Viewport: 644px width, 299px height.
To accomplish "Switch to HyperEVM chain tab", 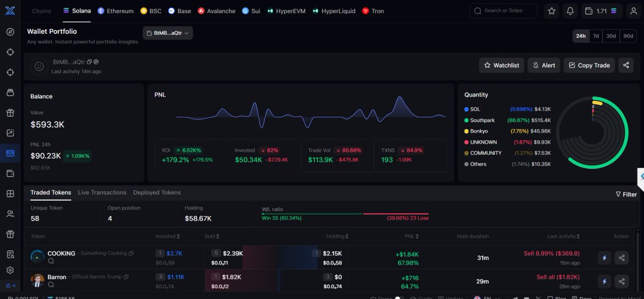I will click(286, 11).
